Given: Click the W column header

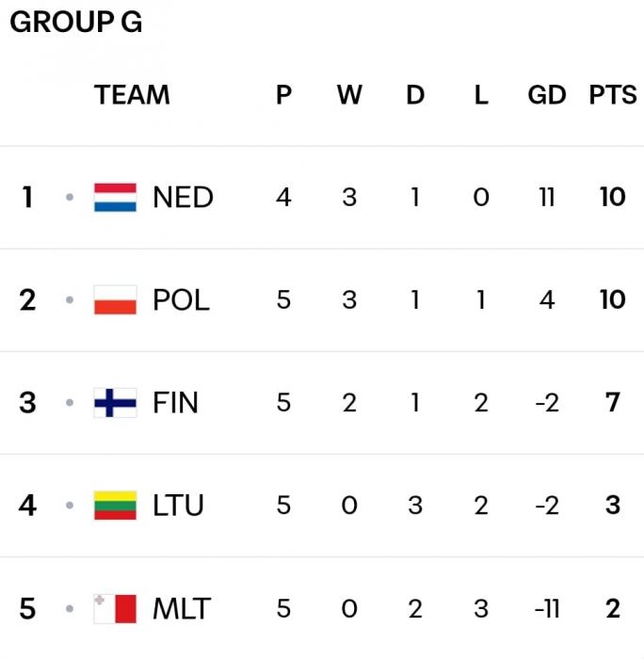Looking at the screenshot, I should [349, 95].
